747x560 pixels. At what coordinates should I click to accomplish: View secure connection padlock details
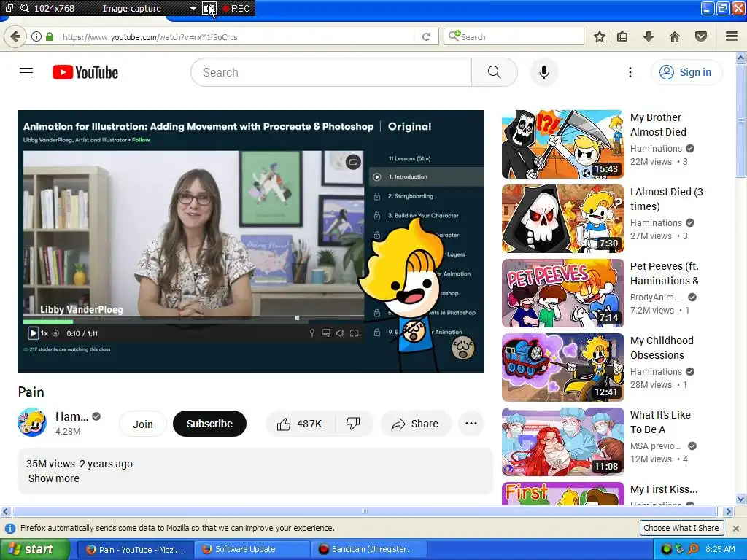(50, 36)
